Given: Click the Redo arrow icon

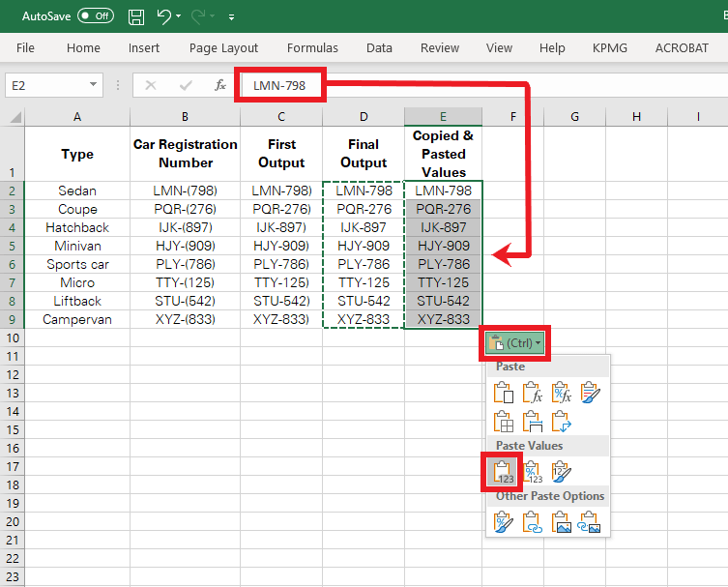Looking at the screenshot, I should (x=198, y=16).
